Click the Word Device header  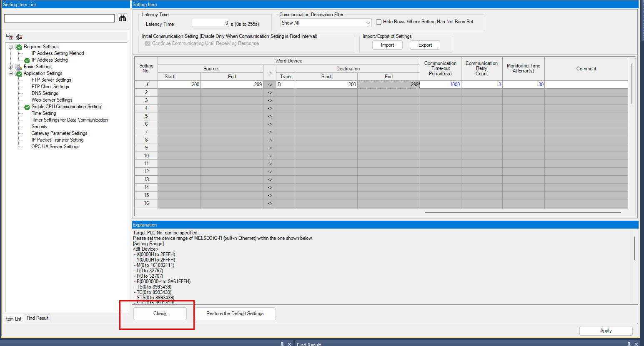coord(289,61)
